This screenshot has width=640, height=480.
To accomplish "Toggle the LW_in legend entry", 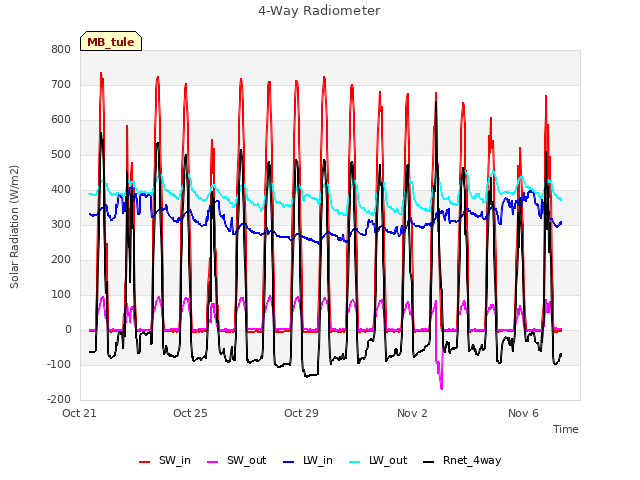I will click(x=308, y=460).
